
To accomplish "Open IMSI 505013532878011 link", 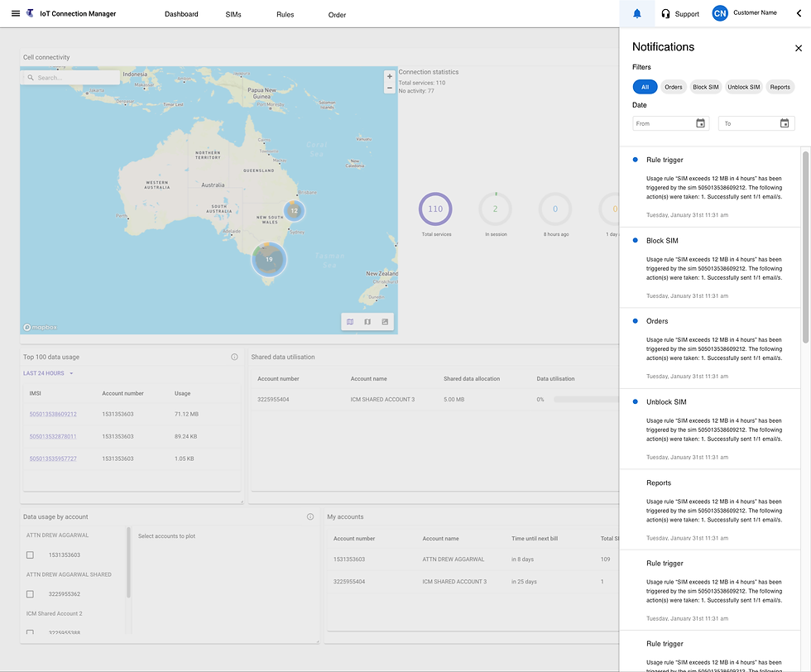I will click(53, 437).
